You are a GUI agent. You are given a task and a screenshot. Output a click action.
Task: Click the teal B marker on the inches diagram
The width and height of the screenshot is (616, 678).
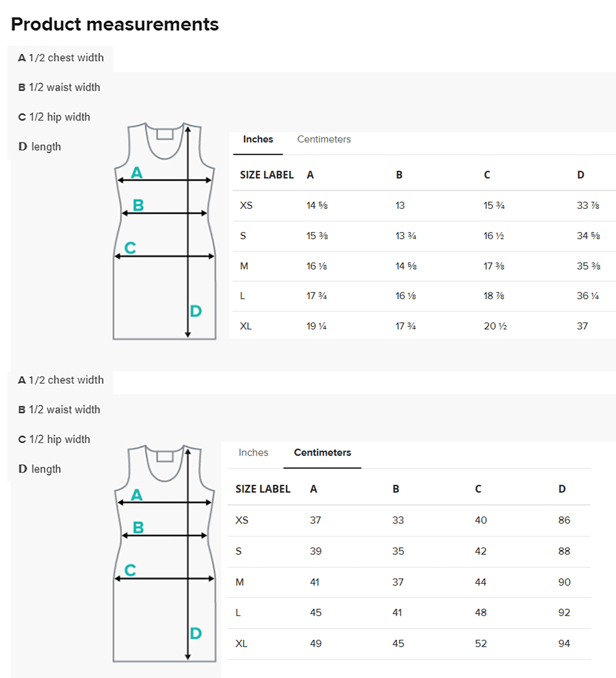pos(138,205)
